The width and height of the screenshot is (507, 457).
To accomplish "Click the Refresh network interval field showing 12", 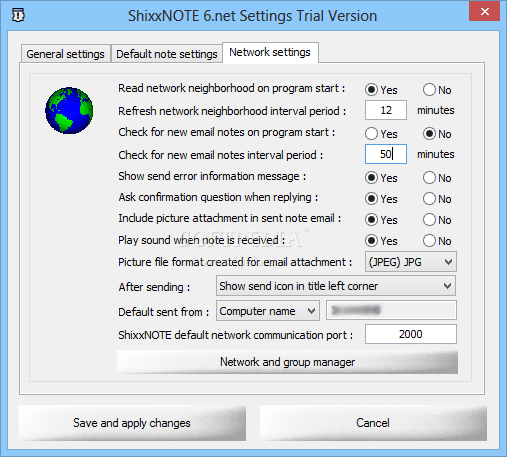I will [386, 110].
